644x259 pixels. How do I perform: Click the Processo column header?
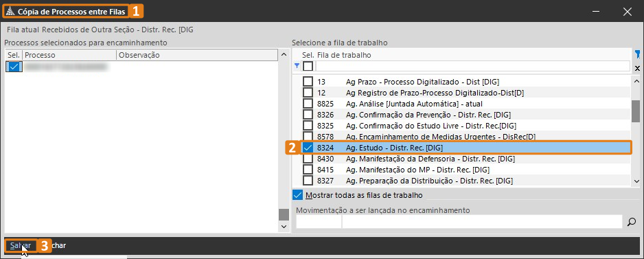click(x=69, y=55)
